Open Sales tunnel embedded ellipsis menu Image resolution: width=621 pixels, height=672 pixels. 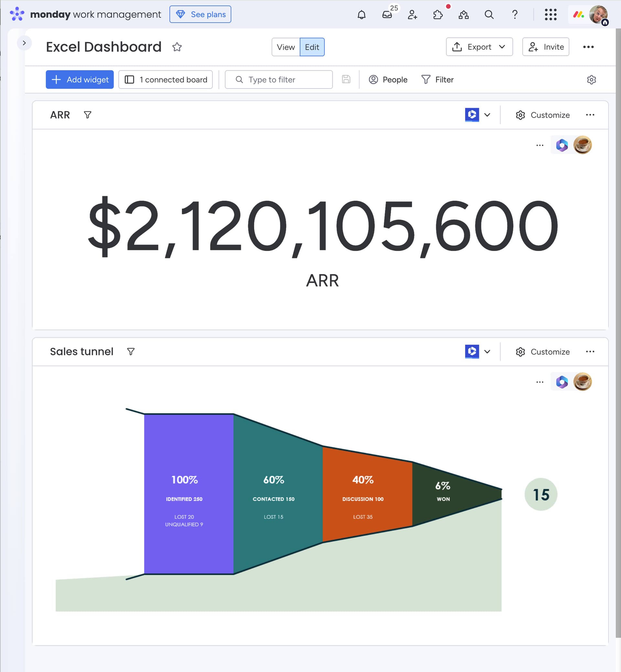click(540, 382)
